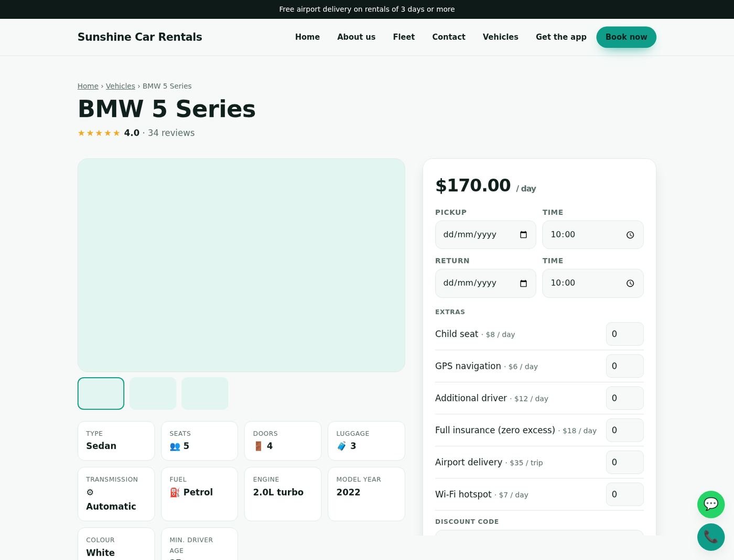Image resolution: width=734 pixels, height=560 pixels.
Task: Click the 34 reviews text
Action: click(x=171, y=133)
